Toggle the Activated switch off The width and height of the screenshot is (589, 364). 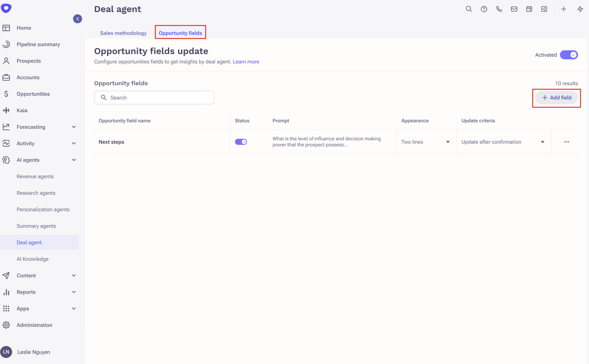coord(568,55)
